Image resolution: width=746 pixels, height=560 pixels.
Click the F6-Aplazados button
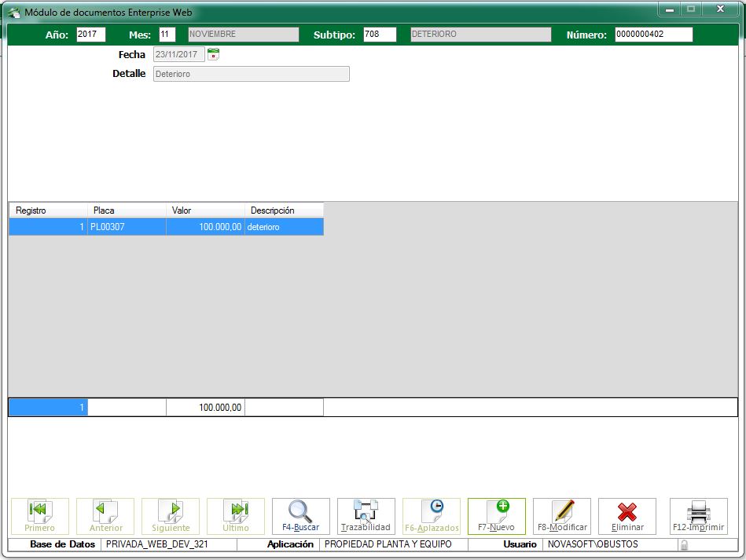point(432,516)
